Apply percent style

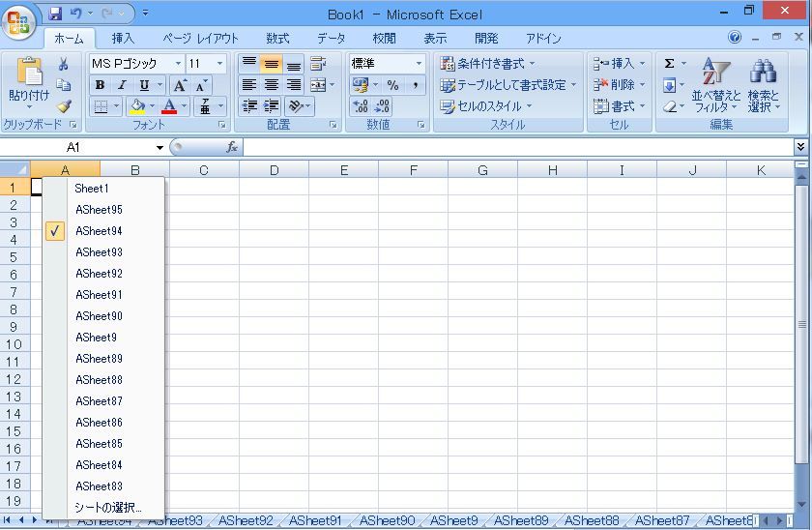[x=393, y=85]
